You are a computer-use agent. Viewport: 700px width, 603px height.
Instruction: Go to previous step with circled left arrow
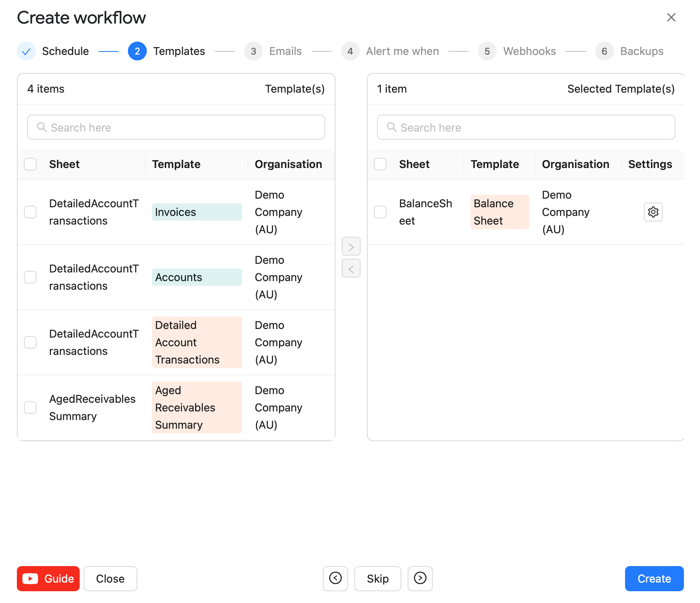[x=335, y=578]
